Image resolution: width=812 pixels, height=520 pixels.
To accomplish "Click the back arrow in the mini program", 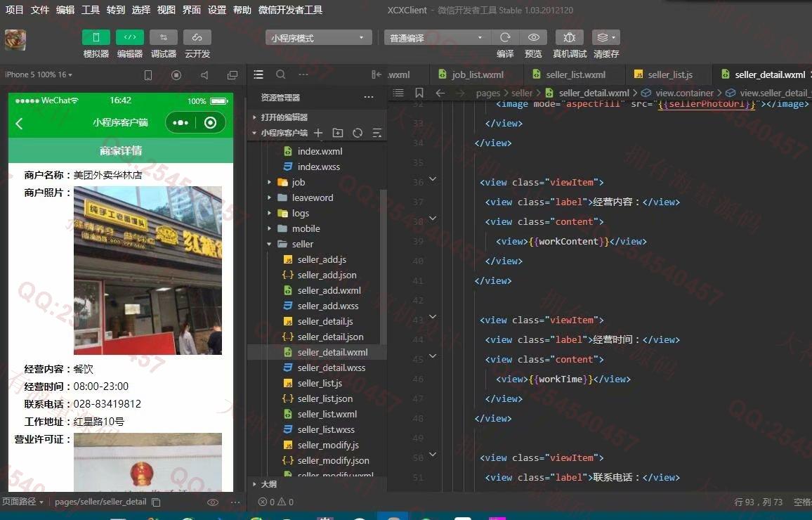I will tap(20, 123).
